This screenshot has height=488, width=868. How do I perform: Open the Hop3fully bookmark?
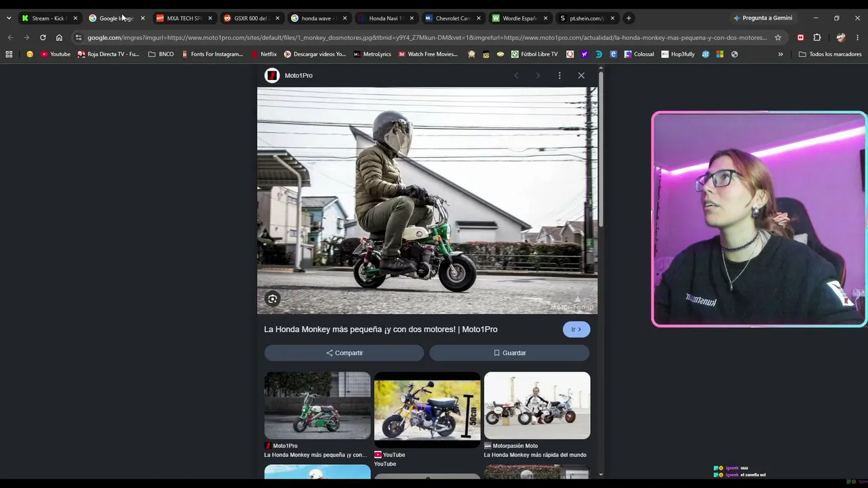[679, 54]
